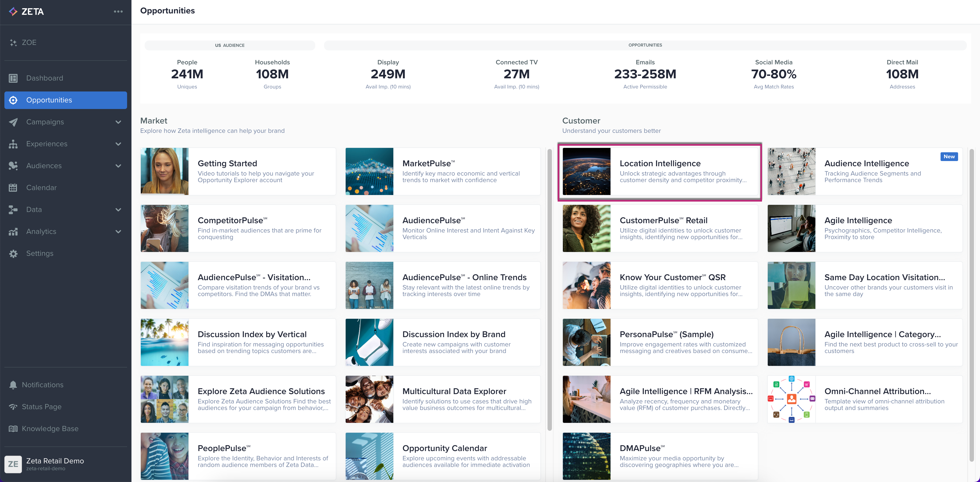Expand the Campaigns chevron
980x482 pixels.
coord(118,122)
